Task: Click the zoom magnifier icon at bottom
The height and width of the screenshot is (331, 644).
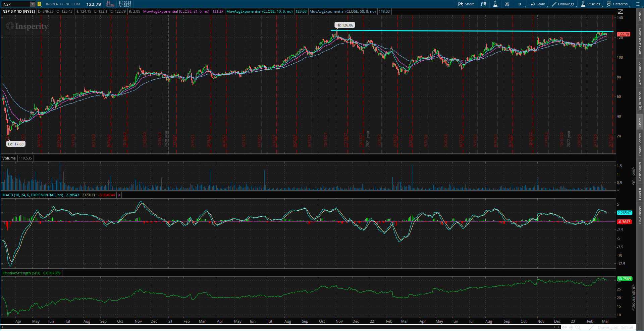Action: 578,327
